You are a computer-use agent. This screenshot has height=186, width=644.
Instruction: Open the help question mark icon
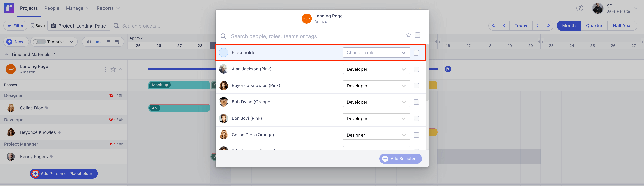(580, 8)
